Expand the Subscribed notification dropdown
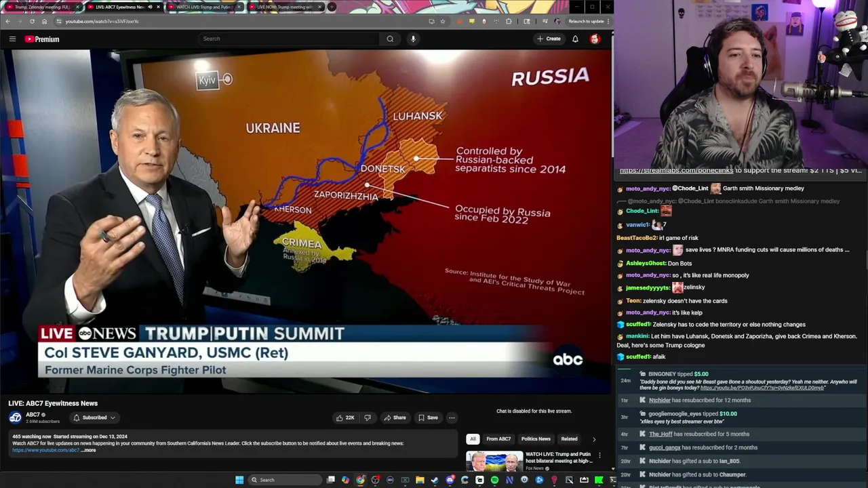 94,418
